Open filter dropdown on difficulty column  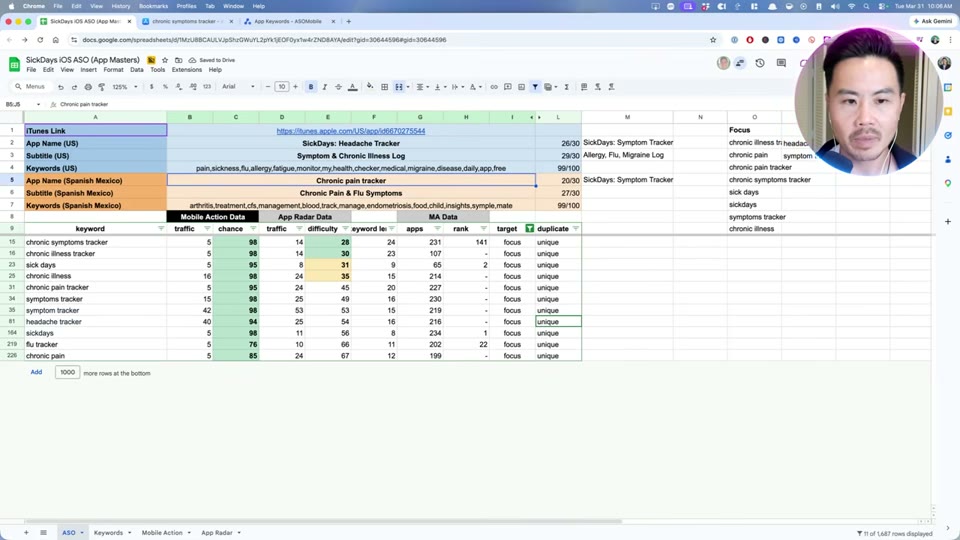[x=345, y=229]
